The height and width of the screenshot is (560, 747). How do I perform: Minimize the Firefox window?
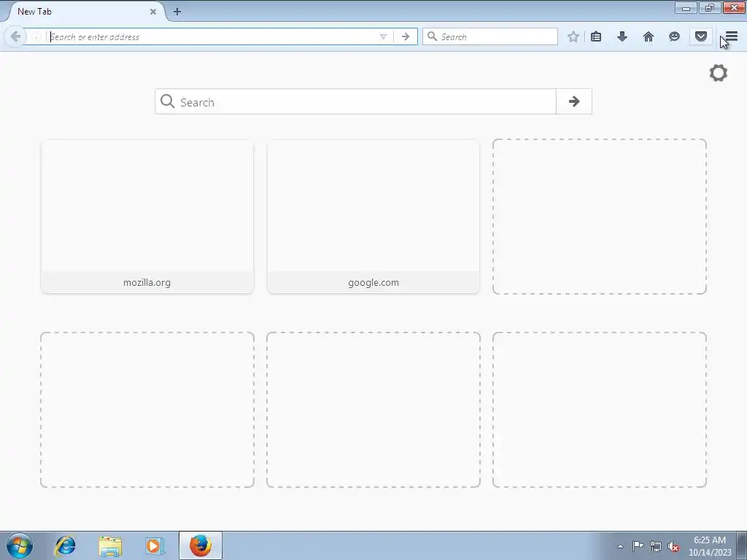pos(686,7)
